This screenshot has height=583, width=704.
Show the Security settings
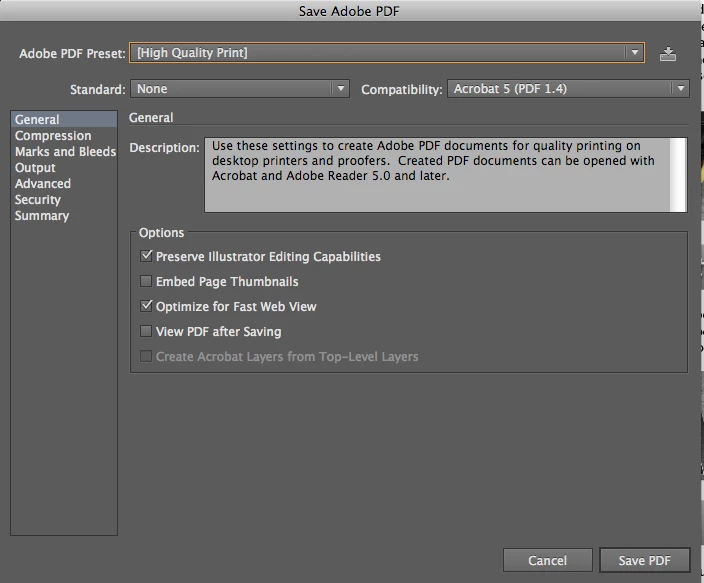coord(64,200)
